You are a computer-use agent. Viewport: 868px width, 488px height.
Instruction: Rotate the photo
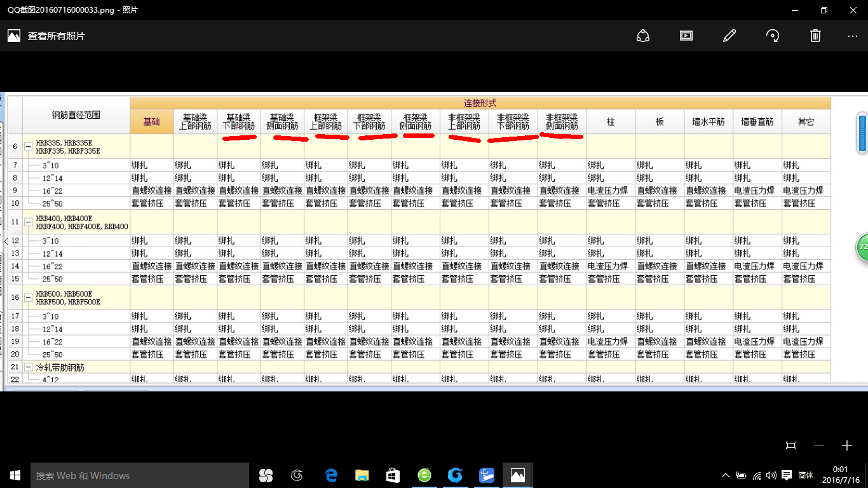click(x=773, y=36)
